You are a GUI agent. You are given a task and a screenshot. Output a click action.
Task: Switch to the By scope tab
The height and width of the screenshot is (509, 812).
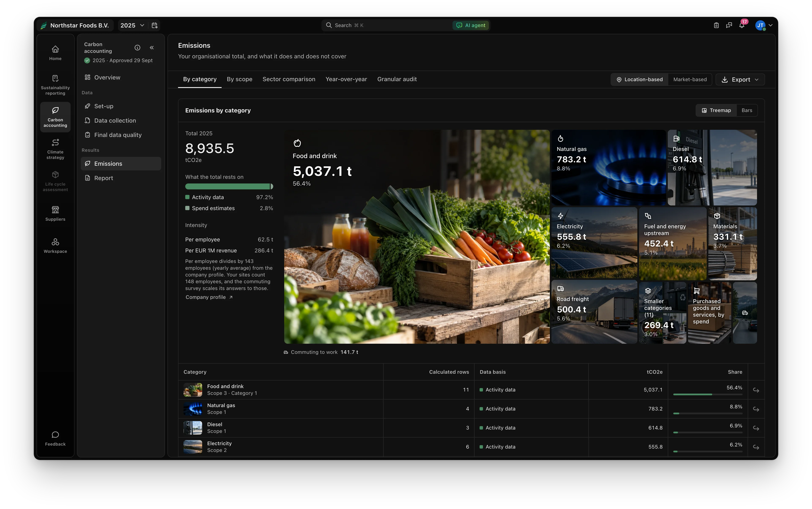pos(239,79)
